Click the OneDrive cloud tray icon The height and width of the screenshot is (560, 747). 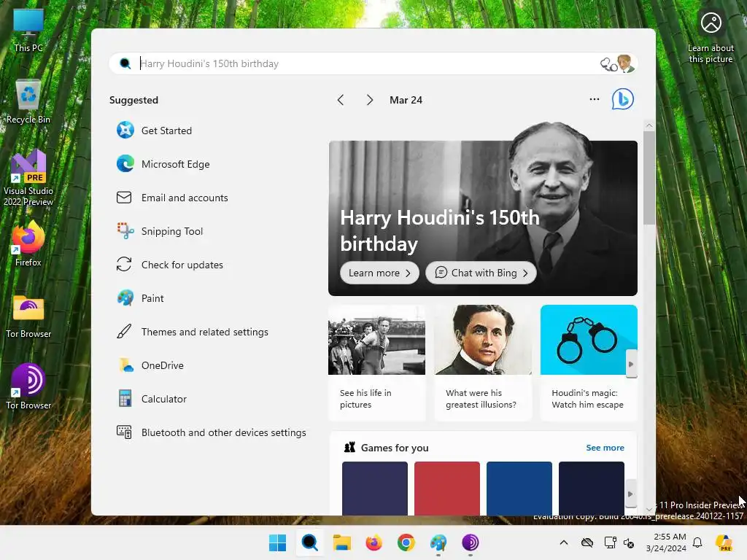tap(587, 542)
